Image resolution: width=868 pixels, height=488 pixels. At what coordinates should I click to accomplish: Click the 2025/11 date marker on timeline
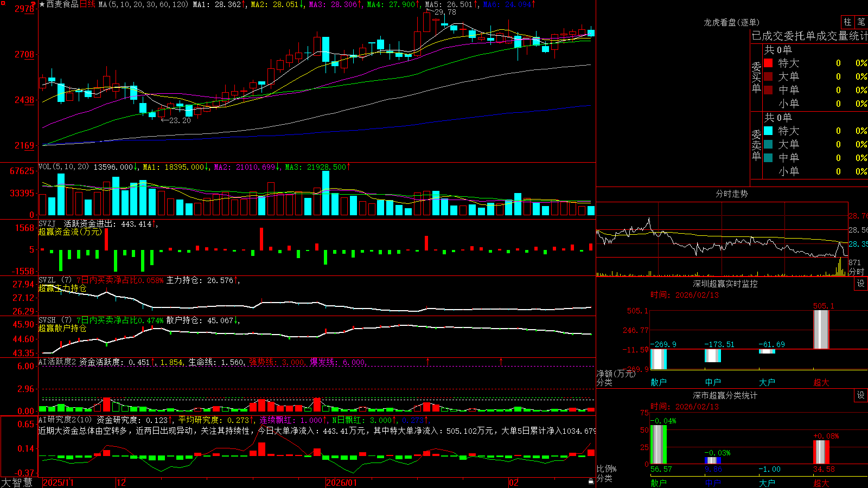coord(58,483)
